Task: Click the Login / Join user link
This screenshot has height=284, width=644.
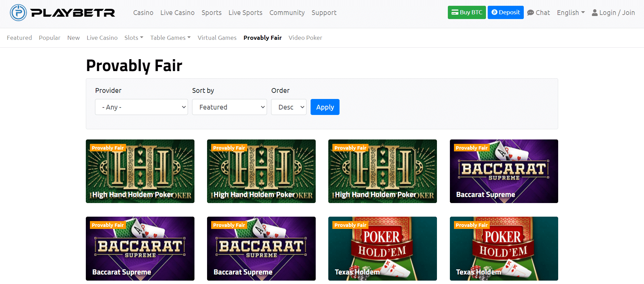Action: tap(613, 13)
